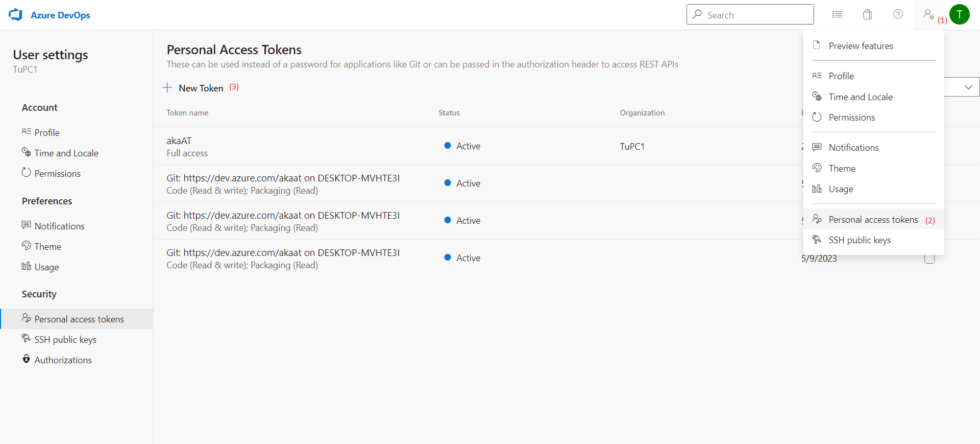Click the Preview features document icon in dropdown
This screenshot has height=444, width=980.
[817, 45]
